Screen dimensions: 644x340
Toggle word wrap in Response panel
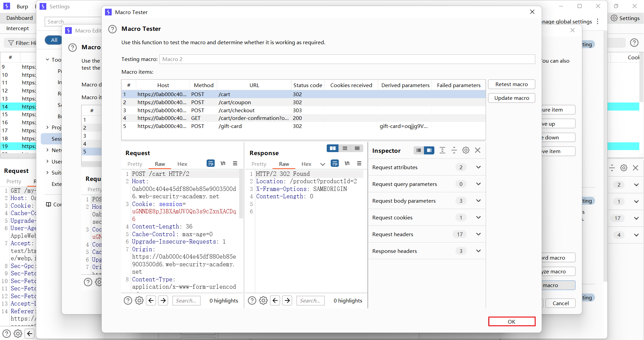click(x=335, y=163)
